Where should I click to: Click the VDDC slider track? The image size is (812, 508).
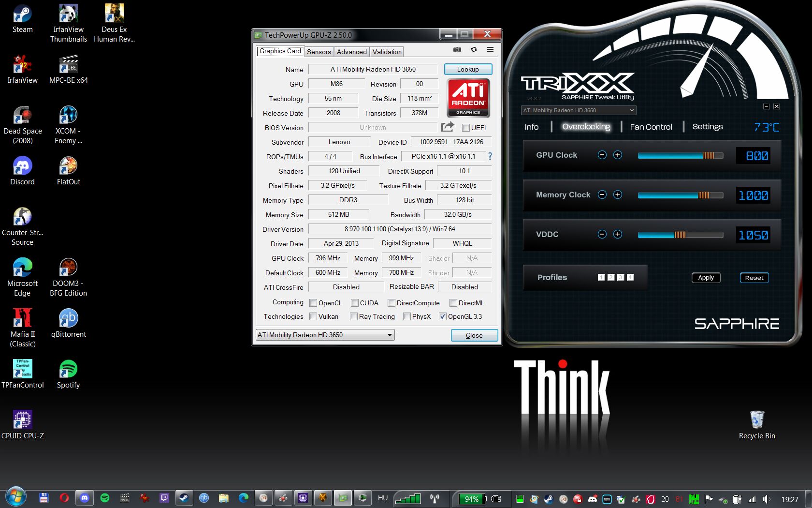point(681,235)
